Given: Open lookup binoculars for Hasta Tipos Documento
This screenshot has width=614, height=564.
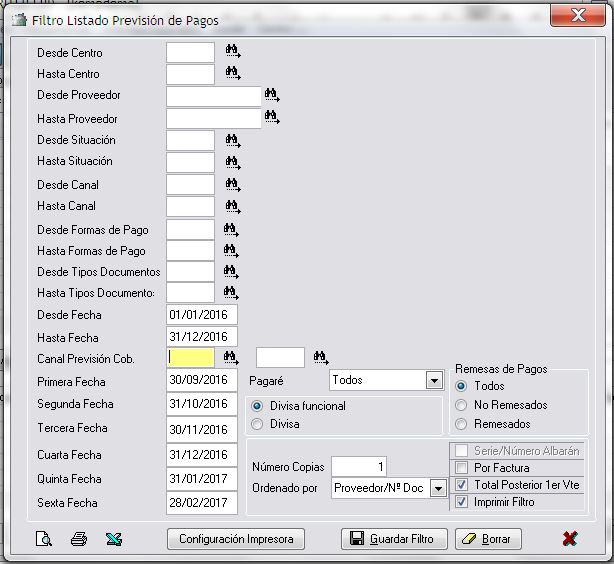Looking at the screenshot, I should tap(231, 293).
